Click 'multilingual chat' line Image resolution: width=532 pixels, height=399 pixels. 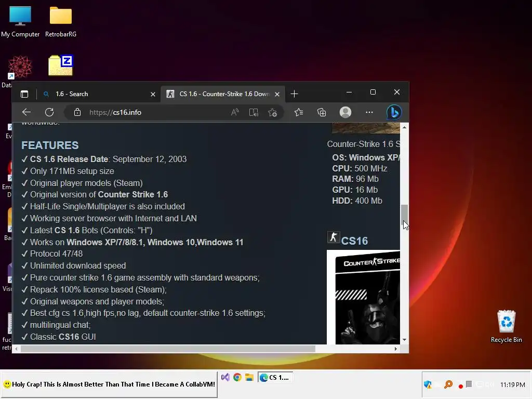pyautogui.click(x=60, y=325)
